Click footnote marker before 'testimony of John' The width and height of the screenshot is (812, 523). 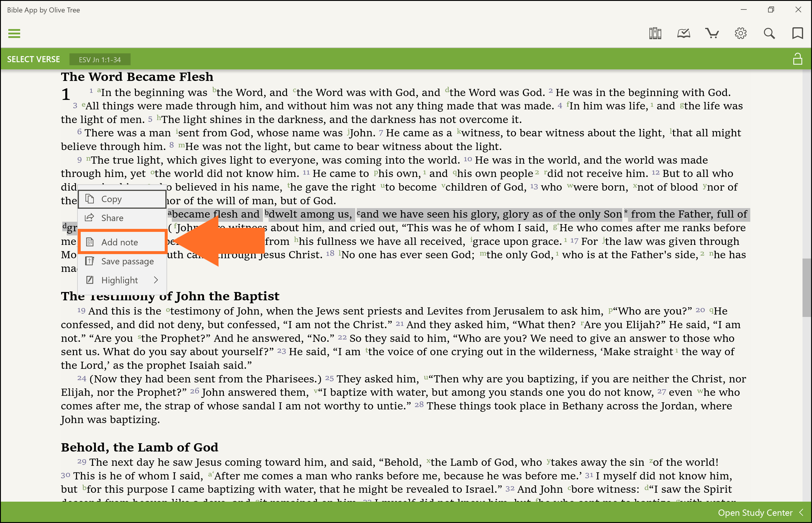[168, 310]
